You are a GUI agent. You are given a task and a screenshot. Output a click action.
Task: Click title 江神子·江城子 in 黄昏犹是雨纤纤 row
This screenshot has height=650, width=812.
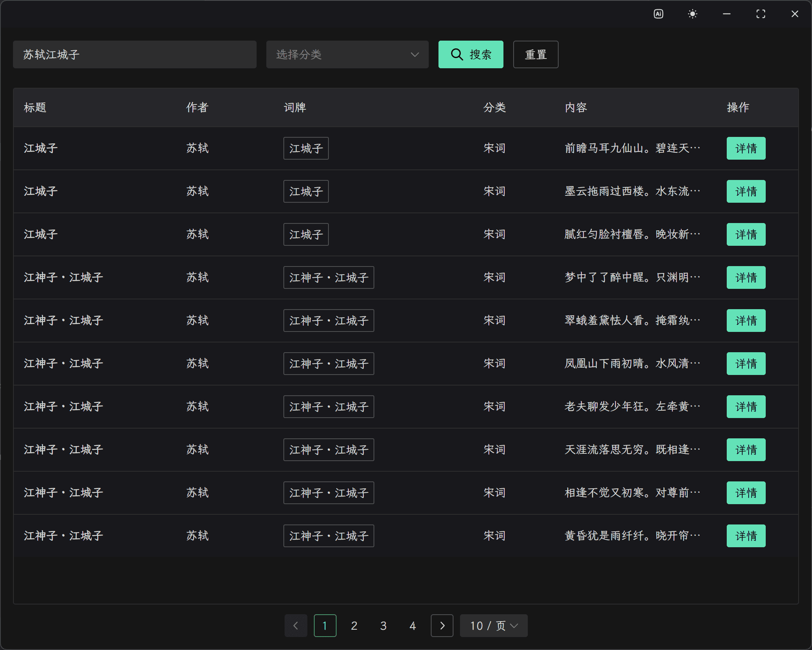[x=63, y=536]
